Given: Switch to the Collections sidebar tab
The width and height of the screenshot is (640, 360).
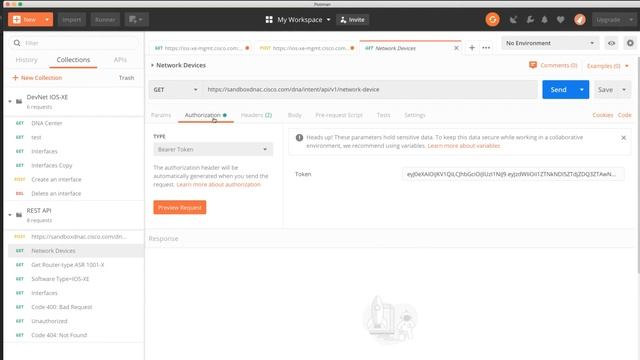Looking at the screenshot, I should (73, 60).
